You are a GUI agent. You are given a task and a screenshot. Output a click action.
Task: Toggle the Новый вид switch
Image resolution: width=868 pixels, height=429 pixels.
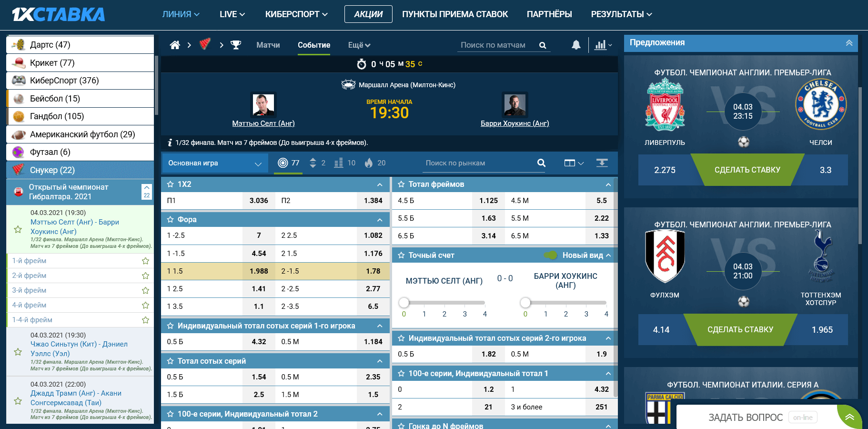pos(551,255)
